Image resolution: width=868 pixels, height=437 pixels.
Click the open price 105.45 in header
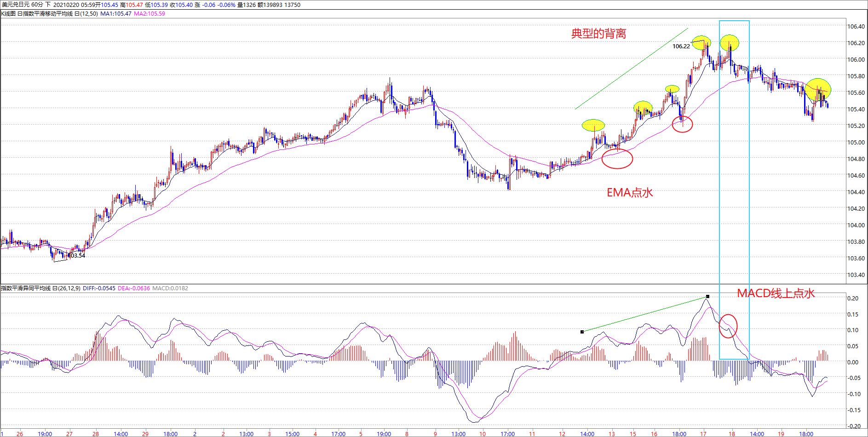(x=109, y=5)
